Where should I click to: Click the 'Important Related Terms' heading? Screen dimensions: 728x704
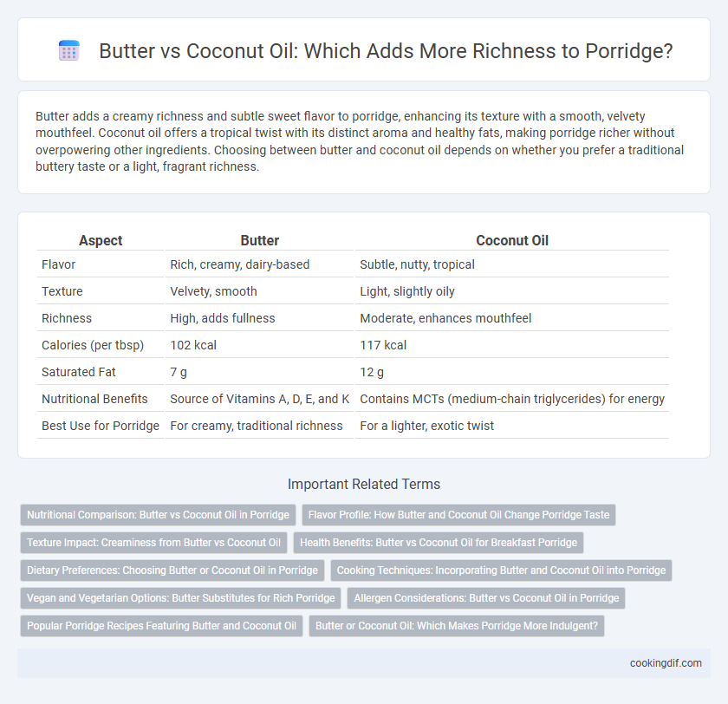[364, 485]
